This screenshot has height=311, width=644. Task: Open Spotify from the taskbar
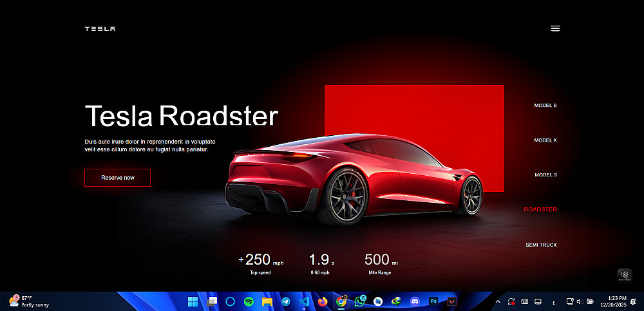coord(249,301)
